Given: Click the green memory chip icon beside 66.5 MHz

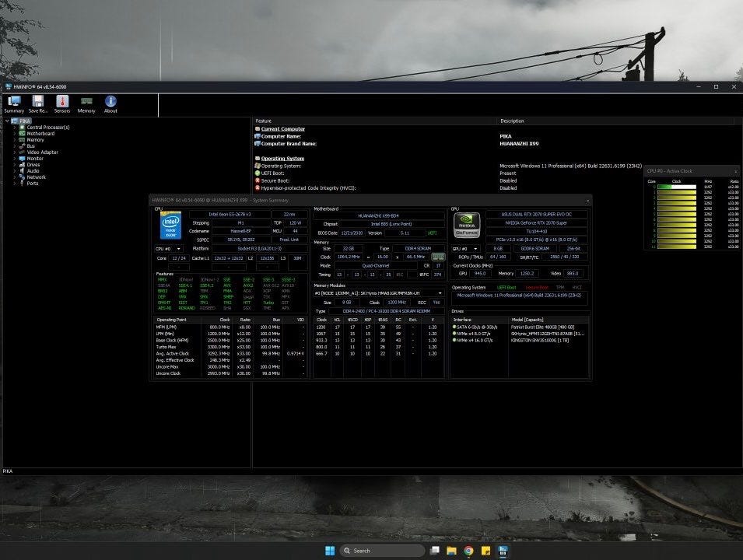Looking at the screenshot, I should (438, 257).
